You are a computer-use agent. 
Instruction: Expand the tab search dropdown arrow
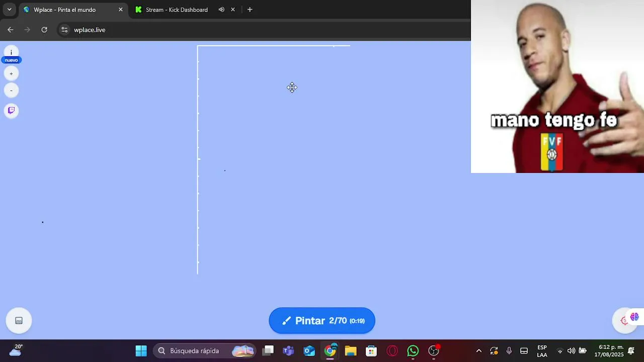tap(9, 10)
